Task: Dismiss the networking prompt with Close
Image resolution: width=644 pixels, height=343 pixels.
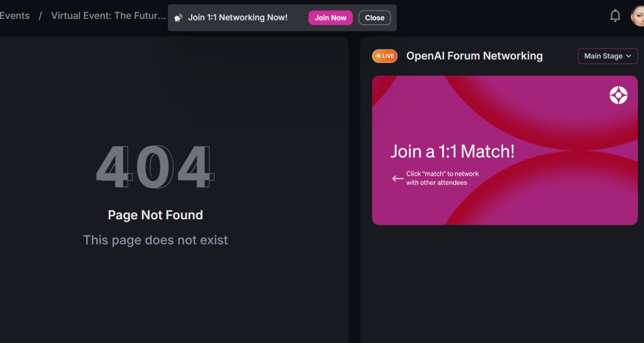Action: [x=374, y=18]
